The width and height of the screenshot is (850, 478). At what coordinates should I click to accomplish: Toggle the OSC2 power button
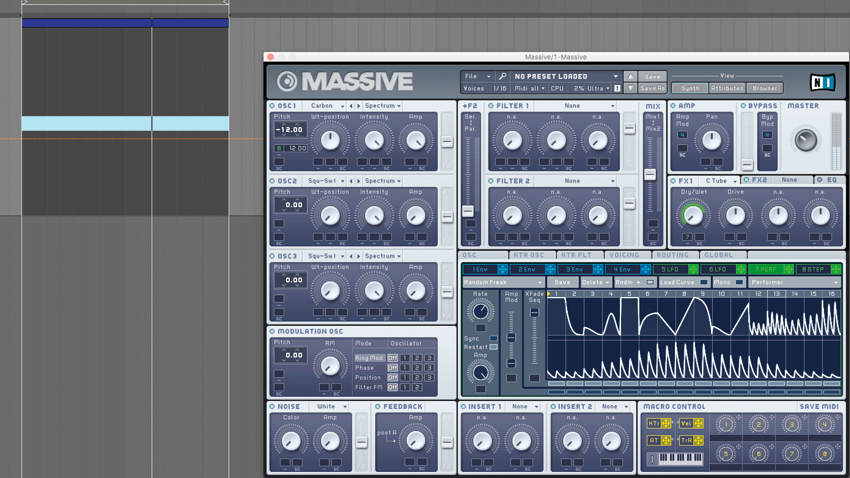coord(272,181)
